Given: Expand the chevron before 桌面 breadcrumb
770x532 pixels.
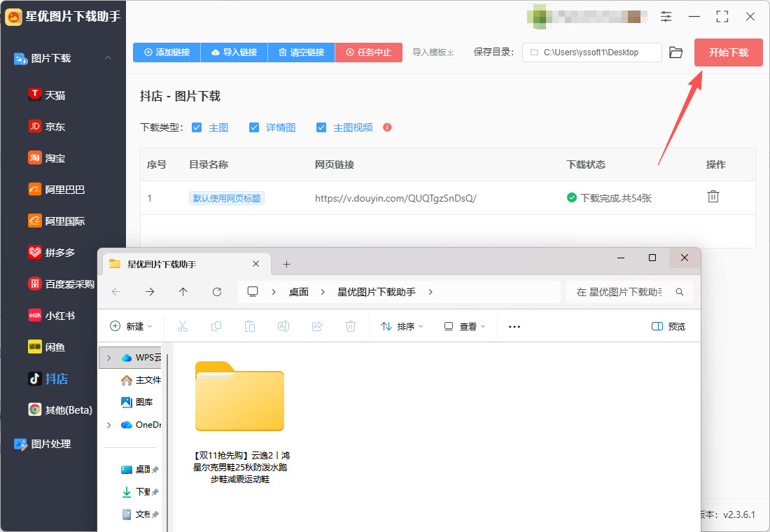Looking at the screenshot, I should tap(274, 292).
